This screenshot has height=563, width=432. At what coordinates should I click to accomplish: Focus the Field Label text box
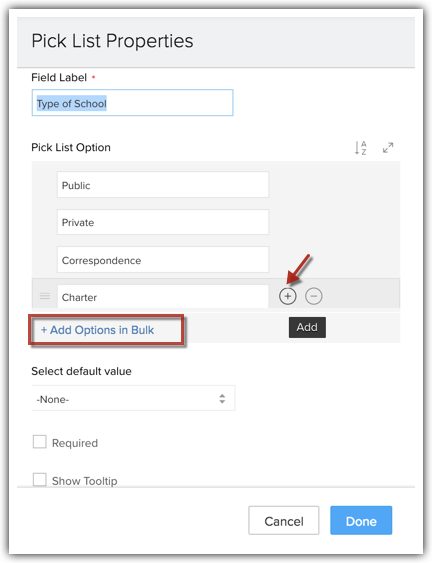coord(133,103)
